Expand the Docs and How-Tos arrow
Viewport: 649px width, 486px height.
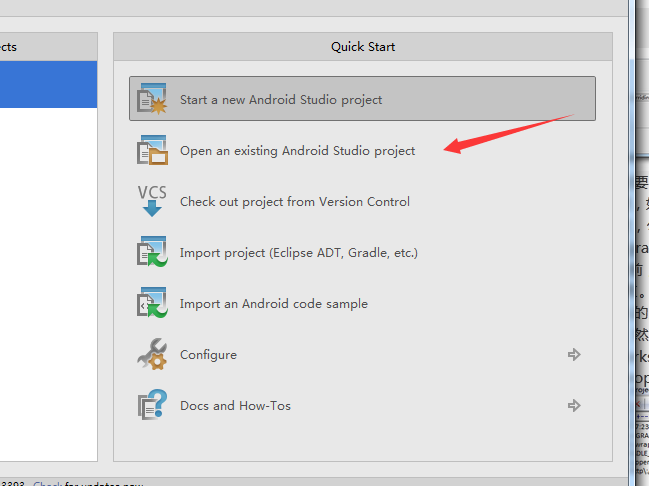[x=574, y=405]
